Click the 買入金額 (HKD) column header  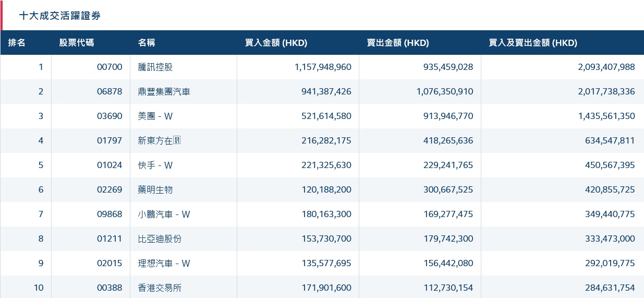(x=276, y=43)
